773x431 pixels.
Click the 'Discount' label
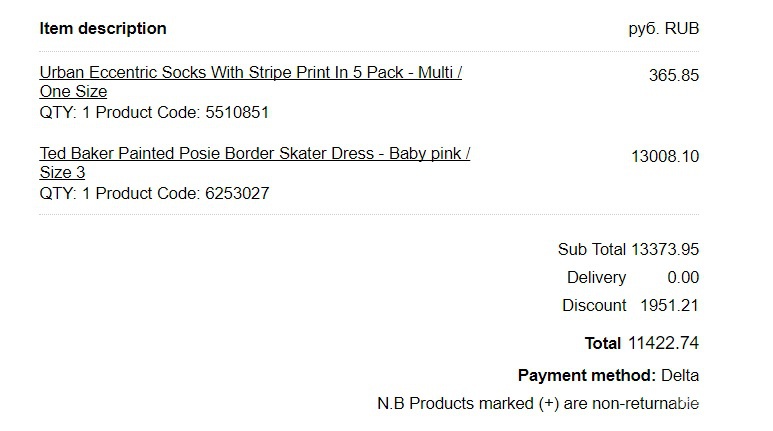[594, 306]
